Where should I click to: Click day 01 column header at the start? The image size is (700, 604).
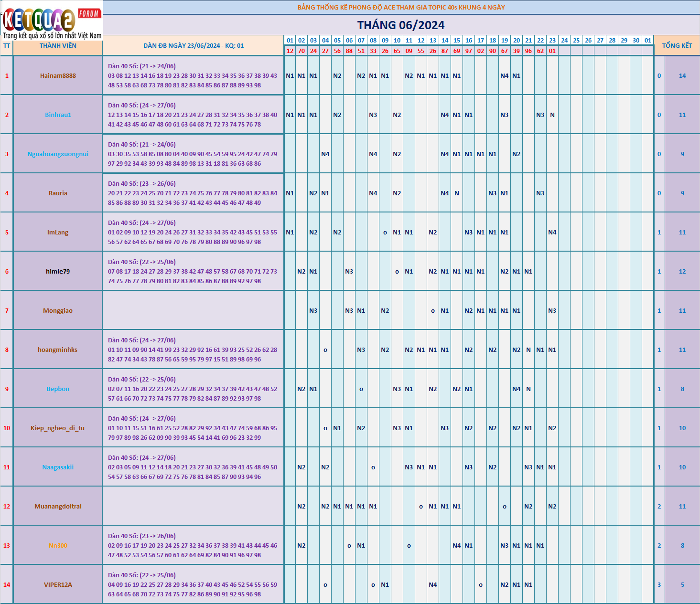point(290,40)
